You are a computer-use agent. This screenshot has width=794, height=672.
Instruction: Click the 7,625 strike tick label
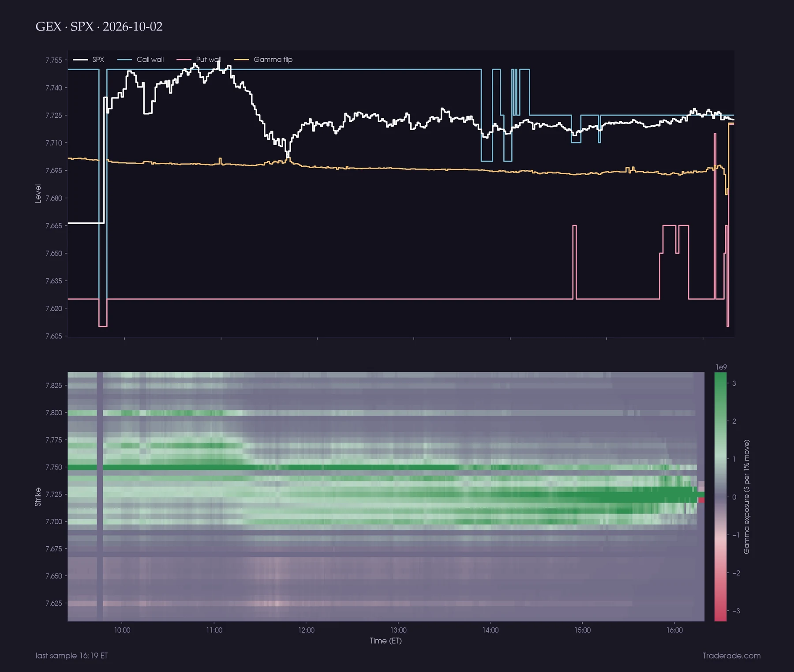pos(54,603)
